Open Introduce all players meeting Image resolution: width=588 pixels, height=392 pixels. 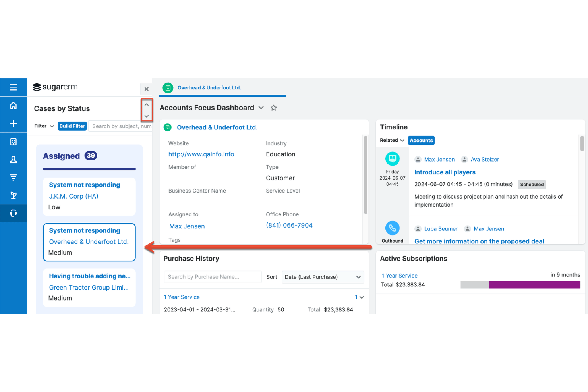445,172
